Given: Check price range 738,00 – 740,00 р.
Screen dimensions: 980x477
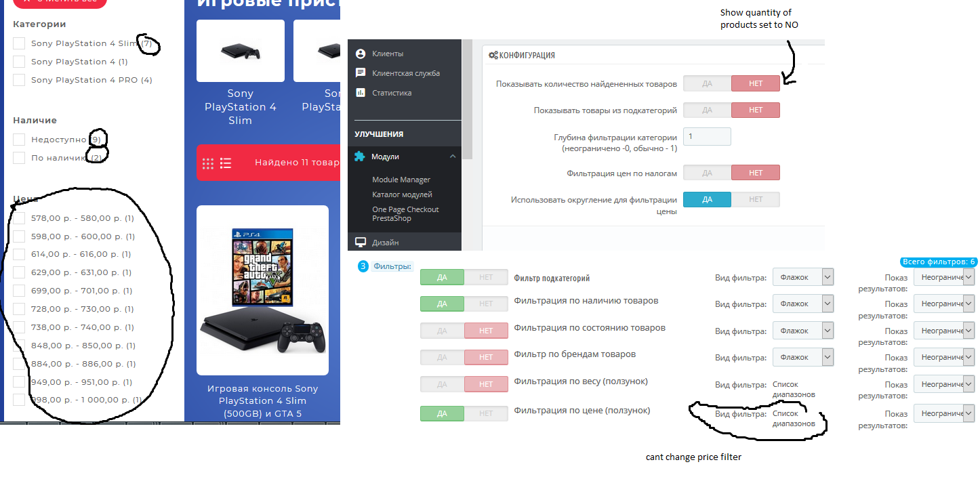Looking at the screenshot, I should point(19,327).
